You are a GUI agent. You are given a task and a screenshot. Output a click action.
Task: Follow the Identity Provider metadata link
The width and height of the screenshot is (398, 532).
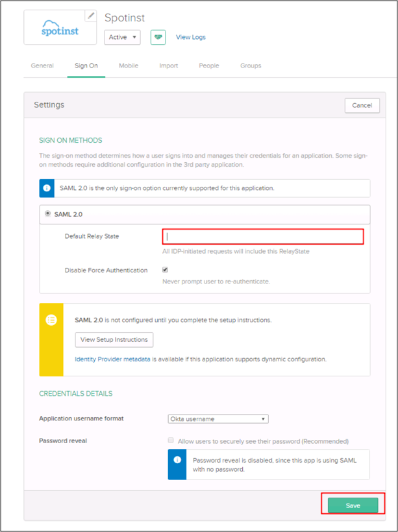pos(112,359)
